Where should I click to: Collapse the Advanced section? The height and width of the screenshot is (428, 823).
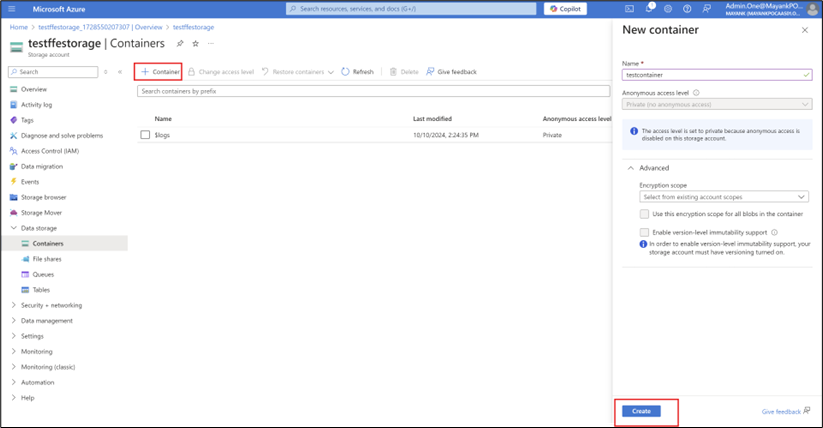pos(631,168)
